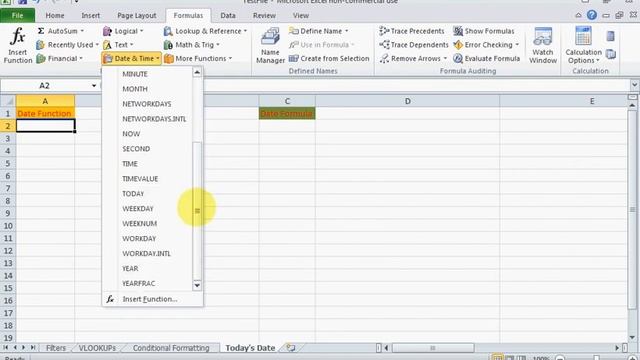Click Trace Precedents
This screenshot has height=360, width=640.
[411, 31]
